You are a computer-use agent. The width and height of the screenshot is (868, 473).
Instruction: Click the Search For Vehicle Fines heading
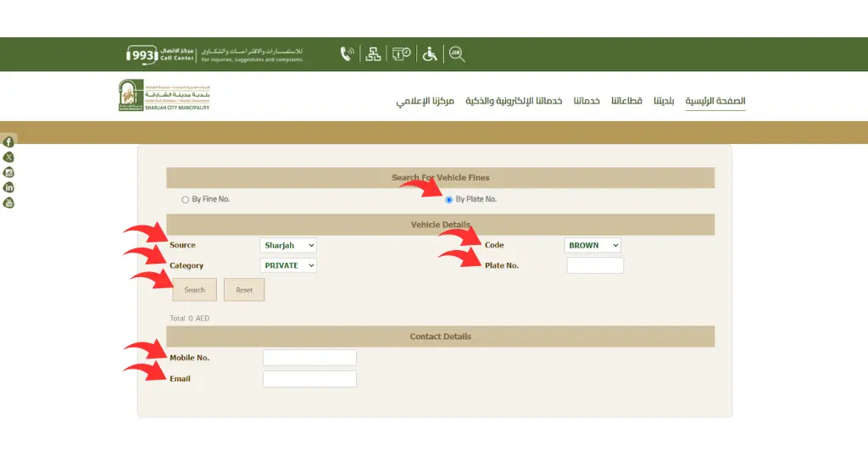coord(441,178)
